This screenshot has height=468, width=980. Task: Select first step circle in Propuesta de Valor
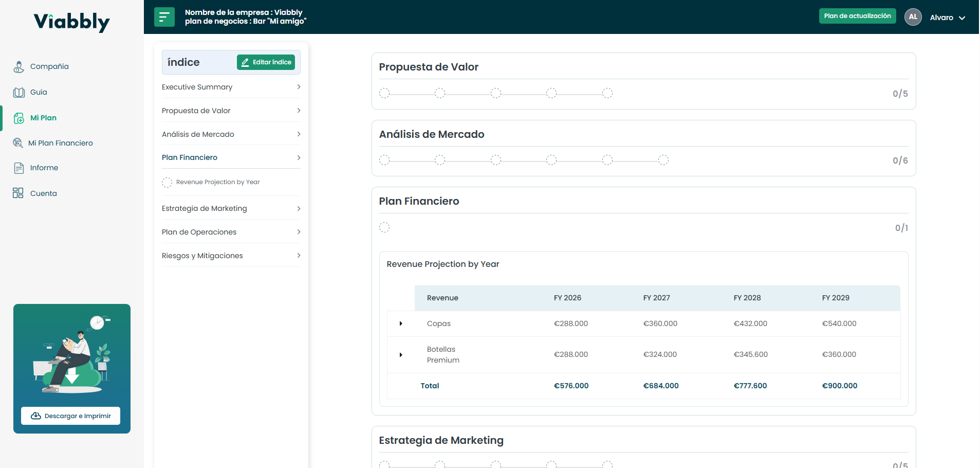pos(384,93)
